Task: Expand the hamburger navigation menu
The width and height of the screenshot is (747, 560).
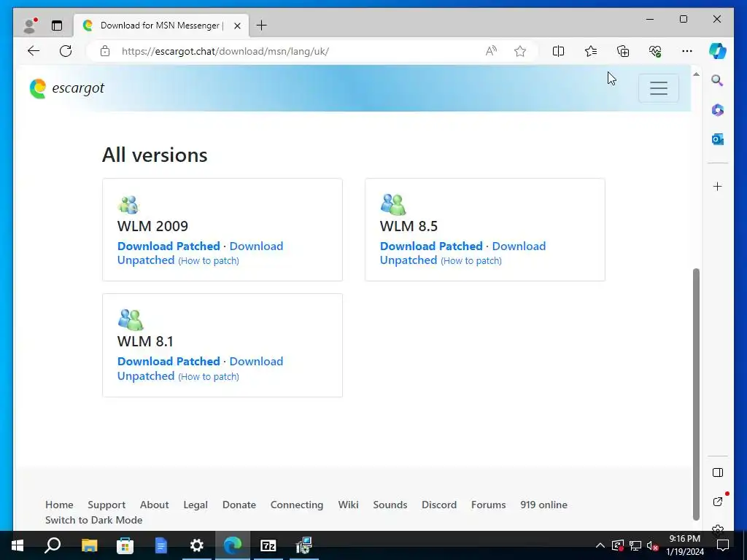Action: [x=659, y=88]
